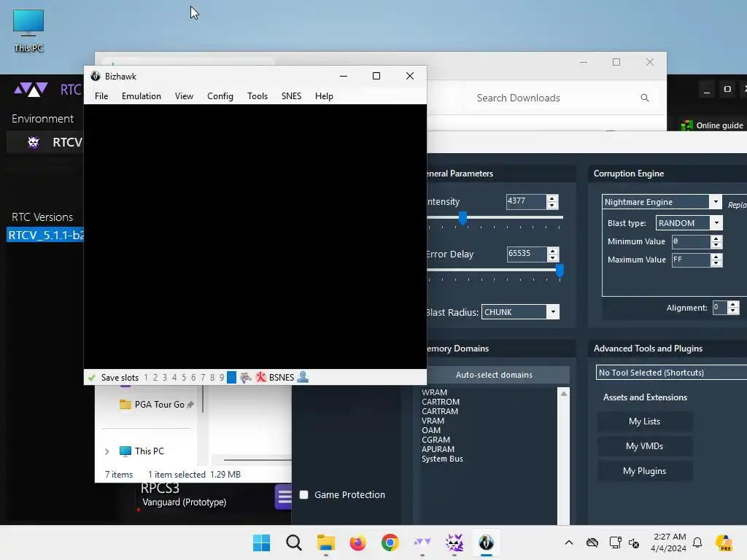Select save slot 3
This screenshot has height=560, width=747.
tap(165, 378)
